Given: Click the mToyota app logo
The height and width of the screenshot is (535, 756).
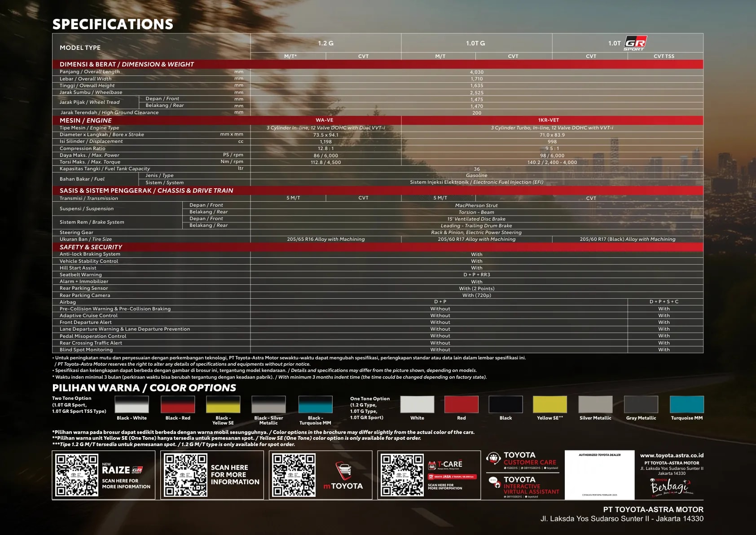Looking at the screenshot, I should 343,476.
